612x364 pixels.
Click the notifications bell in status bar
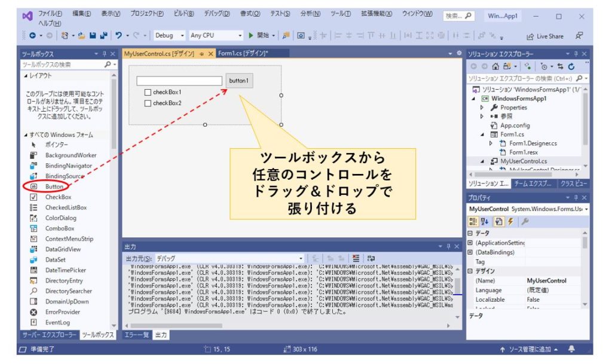[571, 349]
